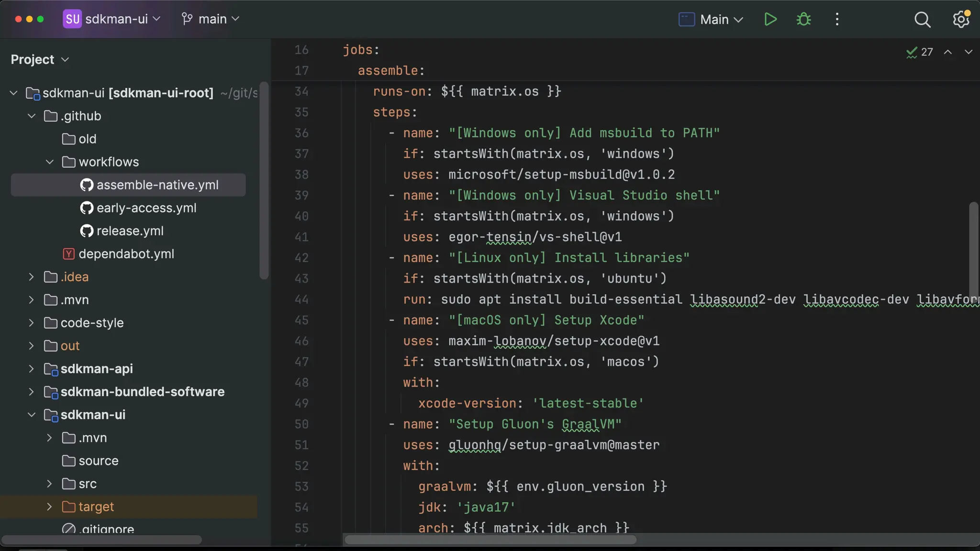Click the Run green play icon
The height and width of the screenshot is (551, 980).
pyautogui.click(x=770, y=19)
